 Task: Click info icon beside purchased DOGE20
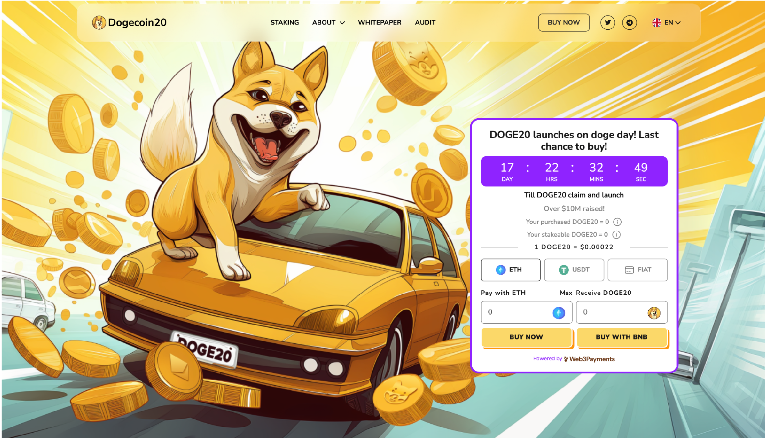(x=617, y=222)
